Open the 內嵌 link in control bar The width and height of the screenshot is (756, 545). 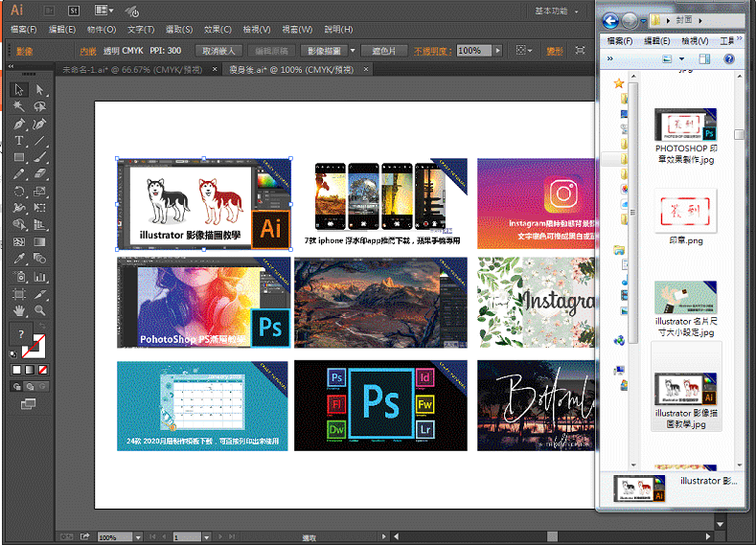pos(88,51)
